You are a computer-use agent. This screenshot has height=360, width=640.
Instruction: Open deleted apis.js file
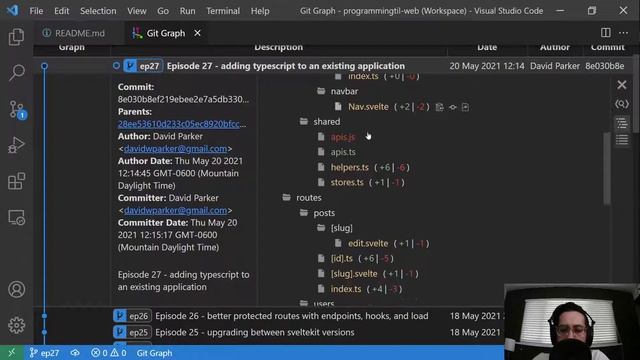click(343, 137)
